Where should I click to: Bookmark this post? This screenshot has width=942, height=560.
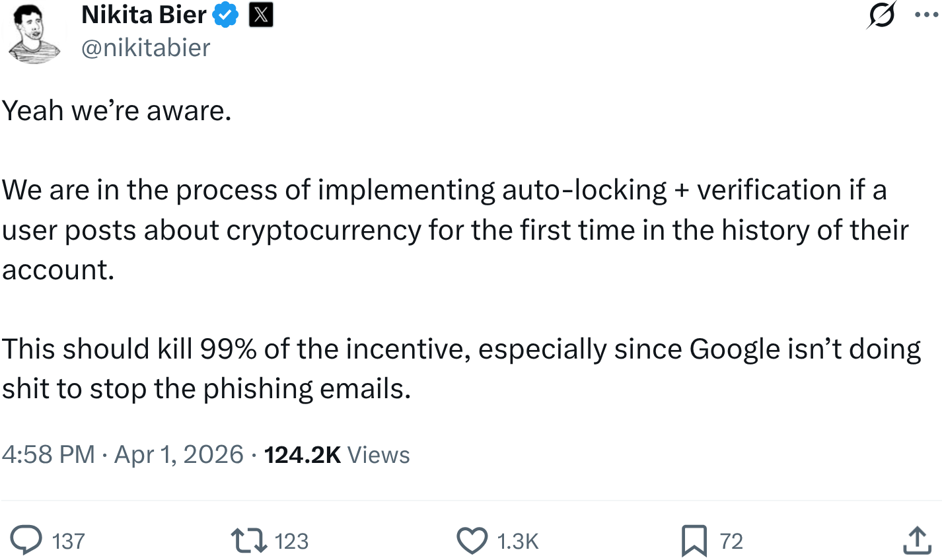point(694,541)
